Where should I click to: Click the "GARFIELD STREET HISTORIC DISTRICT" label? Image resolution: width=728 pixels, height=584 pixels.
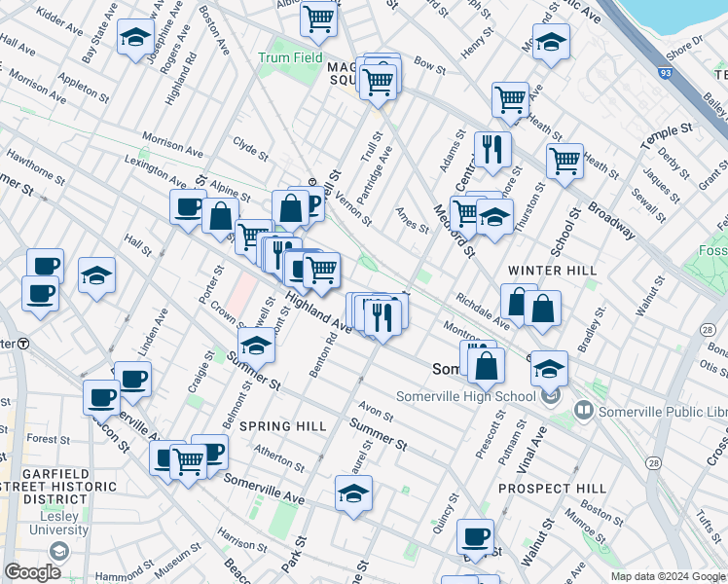pyautogui.click(x=58, y=487)
